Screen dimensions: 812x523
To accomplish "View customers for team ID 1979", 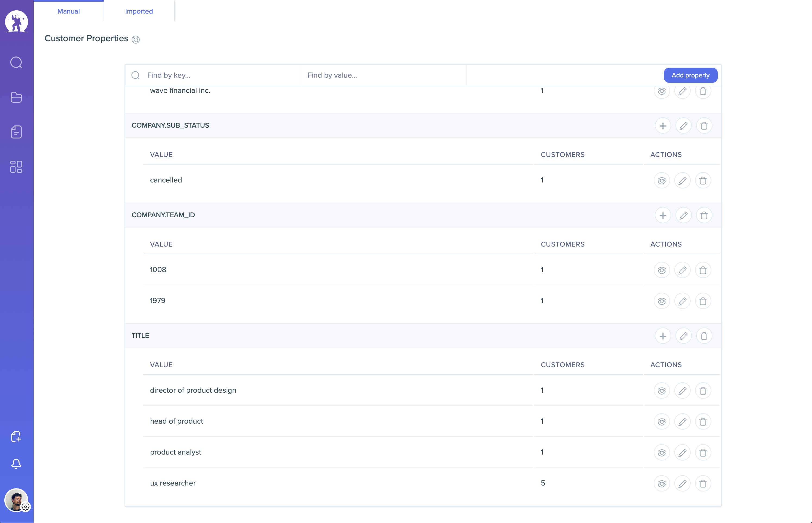I will pyautogui.click(x=662, y=301).
